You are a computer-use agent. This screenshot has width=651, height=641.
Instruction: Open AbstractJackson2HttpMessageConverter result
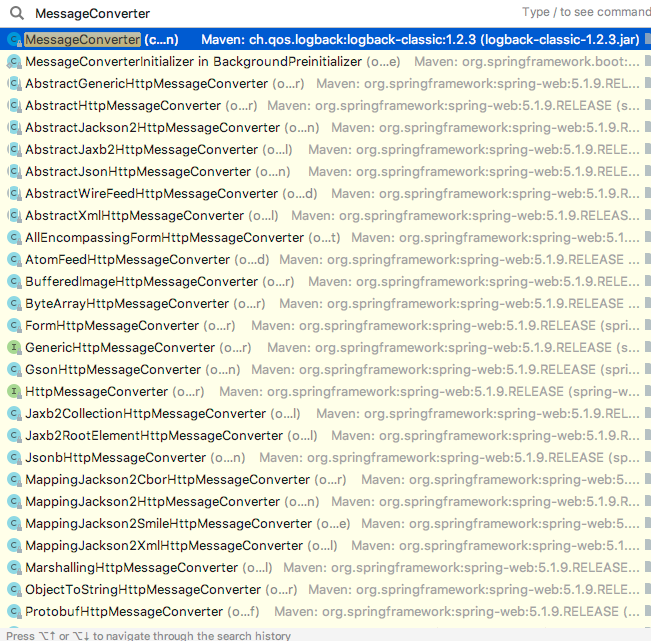(x=326, y=127)
